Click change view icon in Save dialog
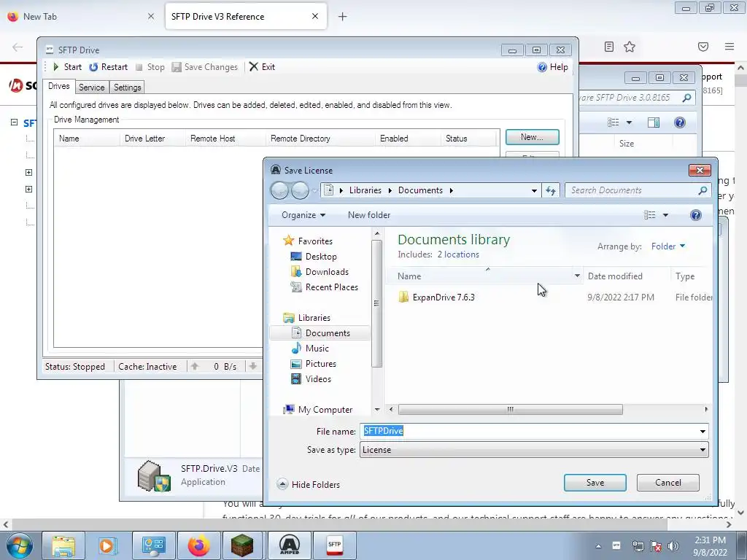 pos(650,215)
